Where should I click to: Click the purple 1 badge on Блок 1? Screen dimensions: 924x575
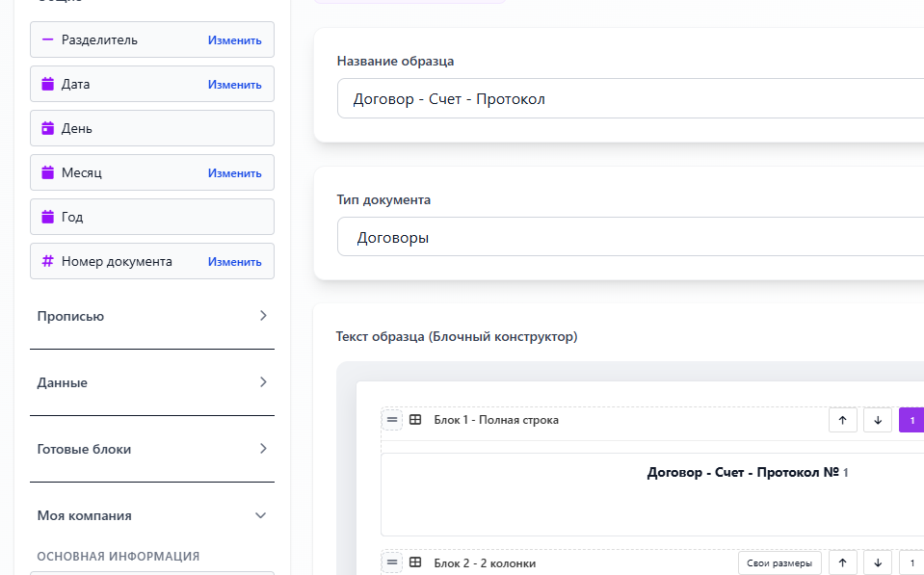pyautogui.click(x=911, y=419)
